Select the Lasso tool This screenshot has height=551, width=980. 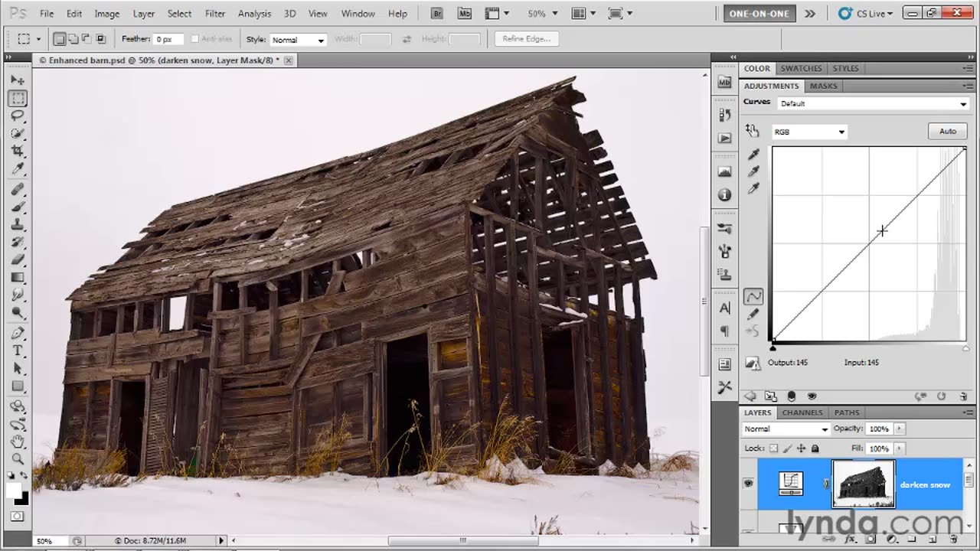[x=18, y=116]
